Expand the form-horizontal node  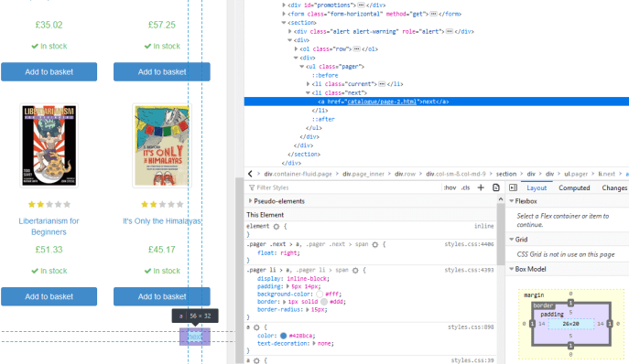284,14
